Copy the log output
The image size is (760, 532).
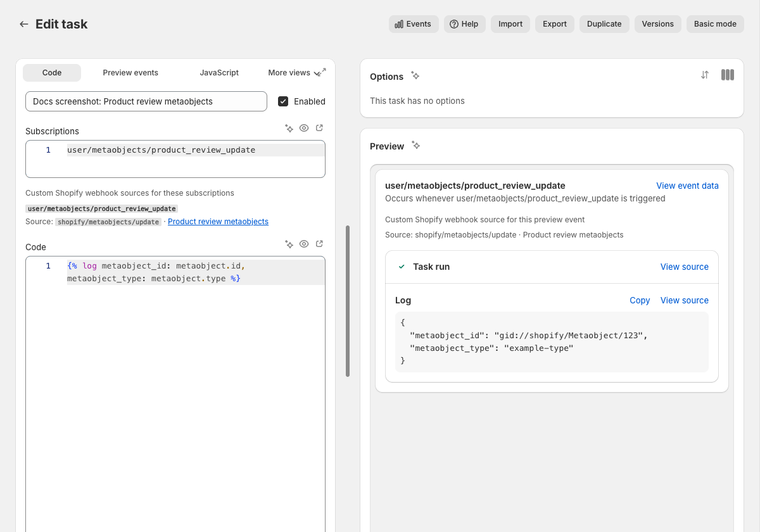(x=640, y=300)
